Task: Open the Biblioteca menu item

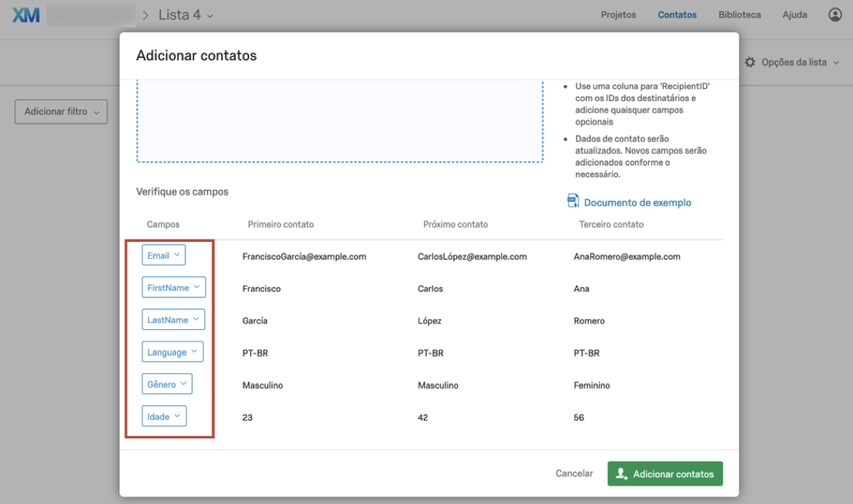Action: (740, 14)
